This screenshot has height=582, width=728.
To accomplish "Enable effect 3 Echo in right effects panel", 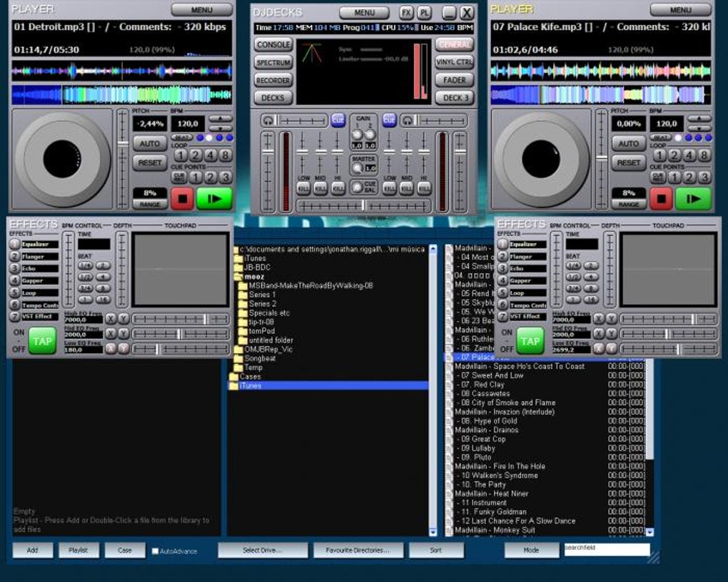I will click(x=503, y=268).
